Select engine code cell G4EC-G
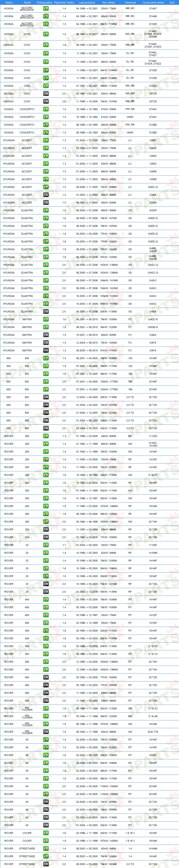This screenshot has height=868, width=179. click(153, 187)
